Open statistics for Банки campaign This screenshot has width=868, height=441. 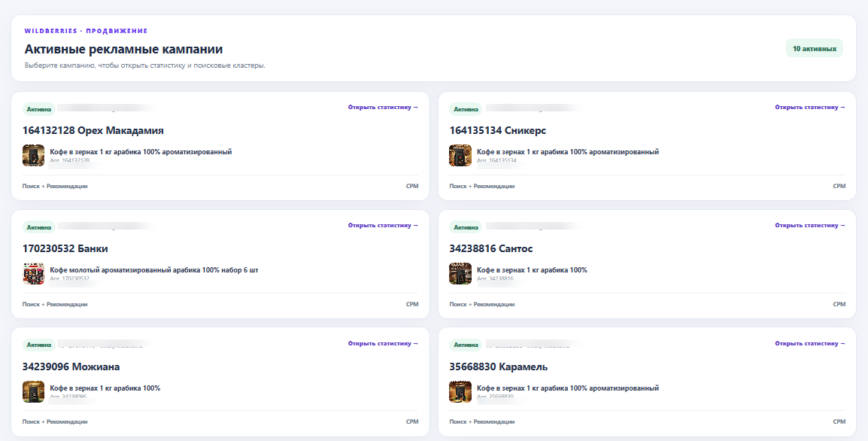click(x=383, y=226)
